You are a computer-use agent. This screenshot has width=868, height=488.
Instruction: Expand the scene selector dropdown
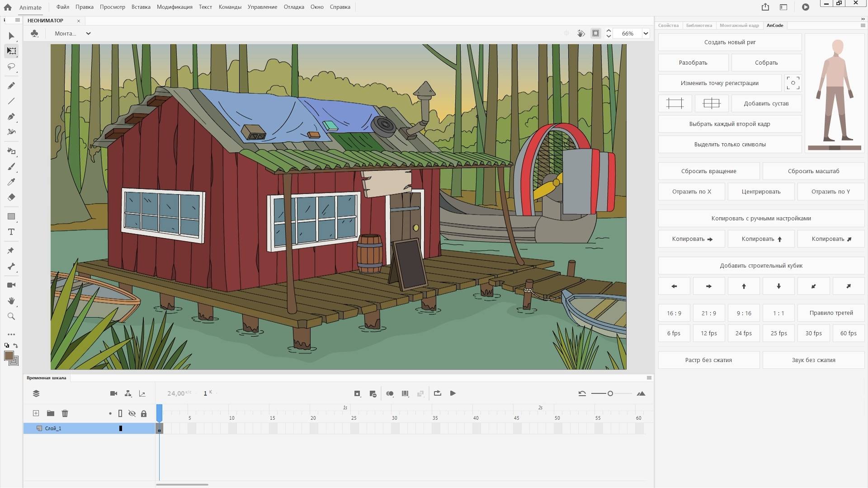(x=88, y=33)
